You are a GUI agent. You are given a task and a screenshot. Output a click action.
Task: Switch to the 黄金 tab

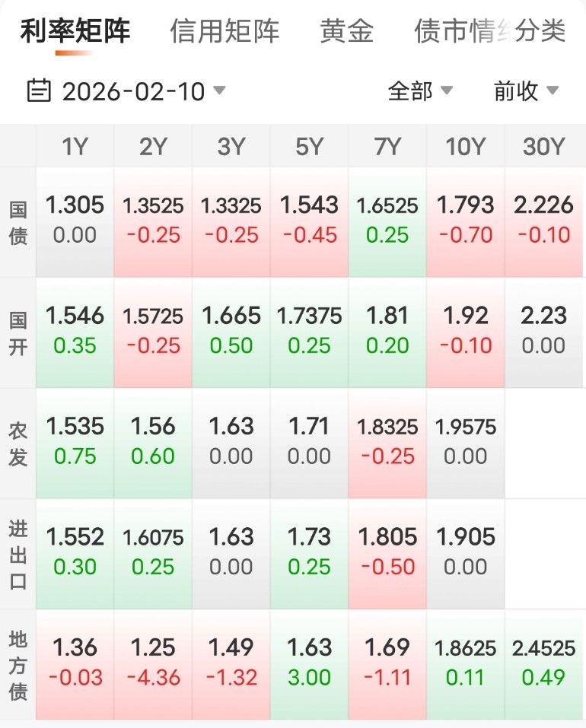click(347, 31)
